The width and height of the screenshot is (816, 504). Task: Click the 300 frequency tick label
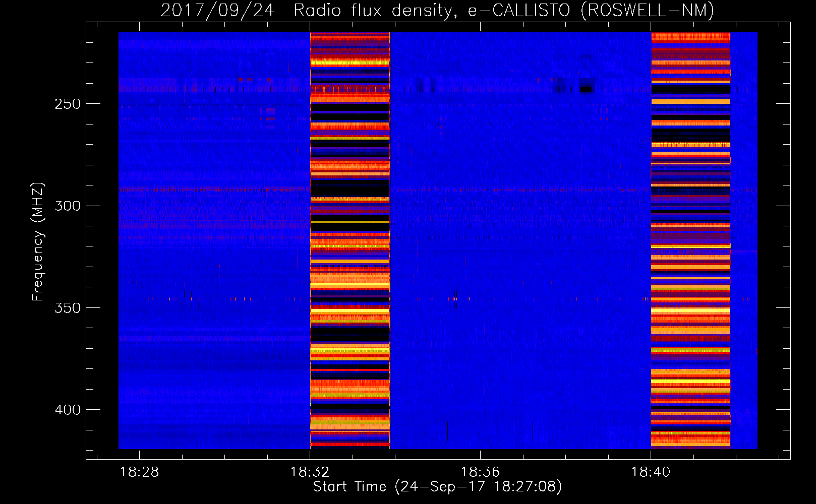[68, 206]
